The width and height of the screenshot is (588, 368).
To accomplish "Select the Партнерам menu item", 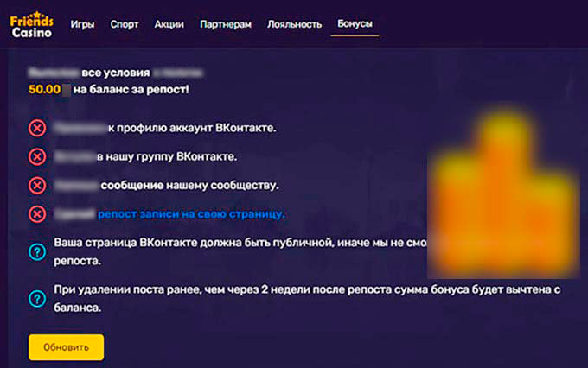I will click(226, 24).
